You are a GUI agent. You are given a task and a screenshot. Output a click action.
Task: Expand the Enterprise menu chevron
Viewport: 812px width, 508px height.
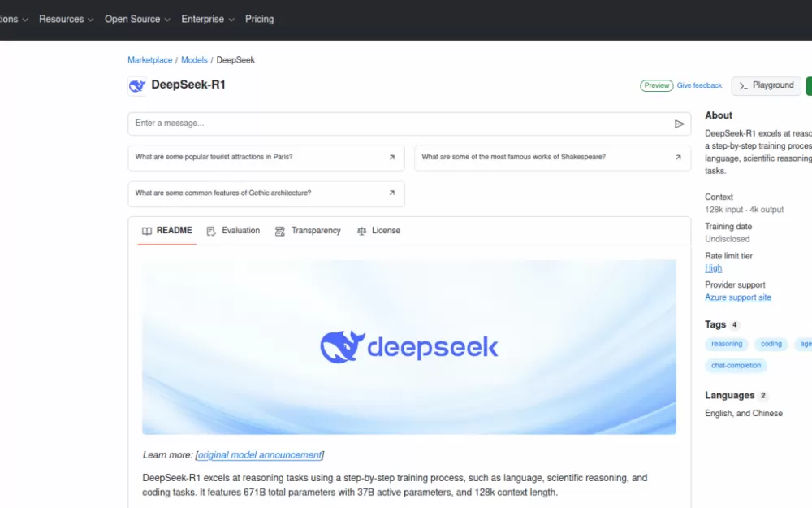tap(231, 20)
